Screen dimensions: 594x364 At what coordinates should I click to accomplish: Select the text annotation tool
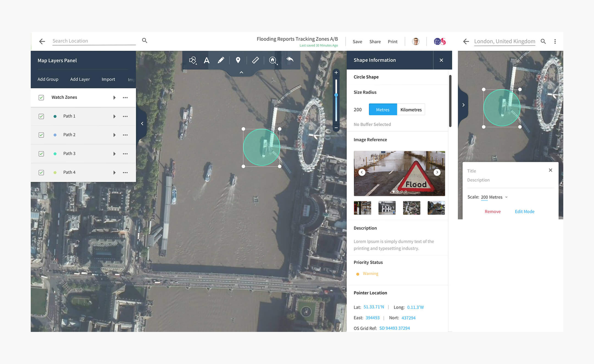(206, 60)
